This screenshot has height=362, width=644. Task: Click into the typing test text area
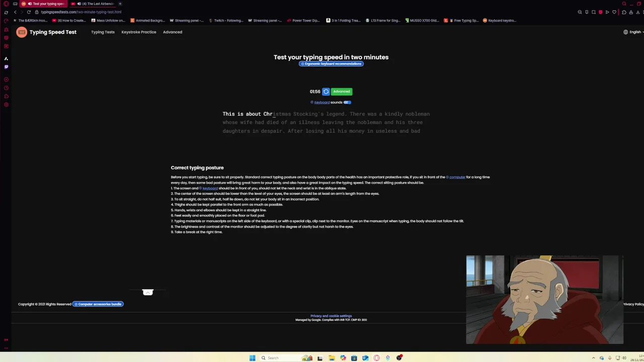326,122
